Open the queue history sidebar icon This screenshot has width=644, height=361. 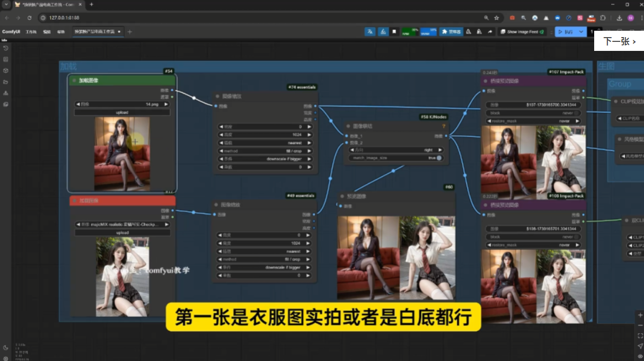coord(5,48)
